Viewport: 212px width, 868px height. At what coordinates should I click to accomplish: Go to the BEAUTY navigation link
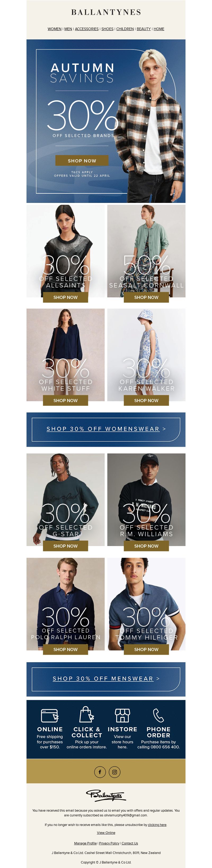(x=143, y=29)
